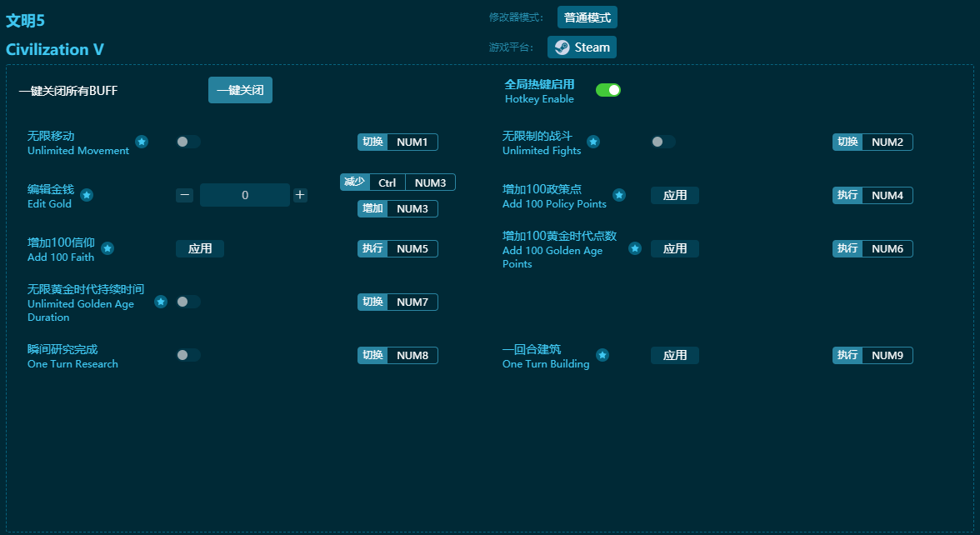Click star icon beside Unlimited Golden Age Duration

click(x=161, y=302)
